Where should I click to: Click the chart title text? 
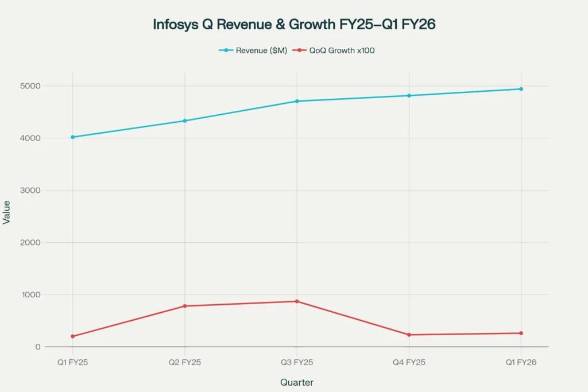point(293,24)
